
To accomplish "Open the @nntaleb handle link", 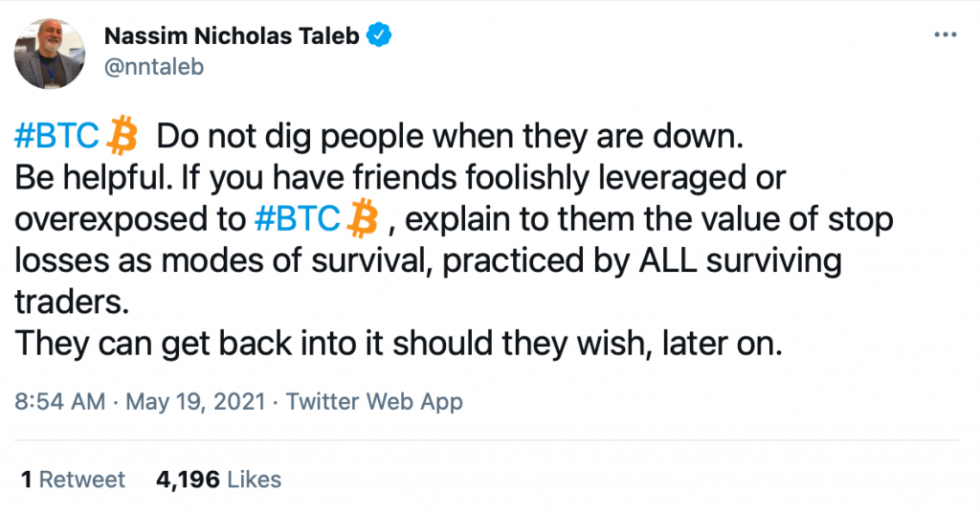I will [151, 67].
